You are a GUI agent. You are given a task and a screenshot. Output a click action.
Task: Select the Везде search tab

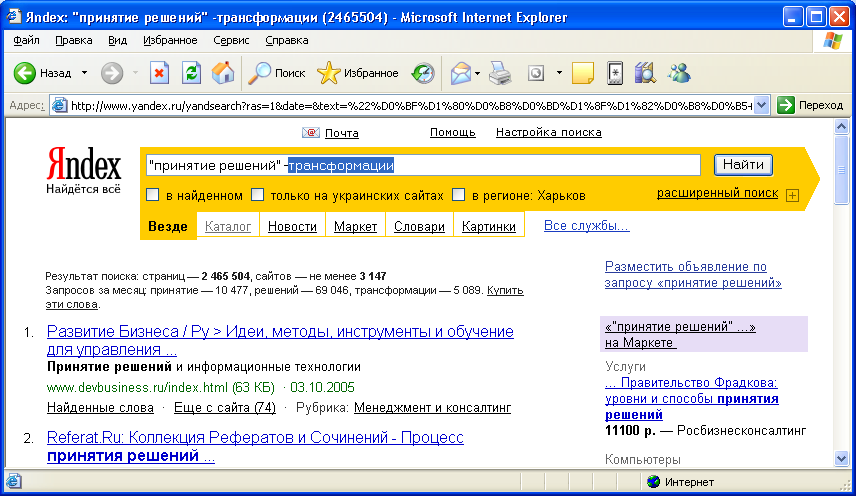[x=168, y=226]
